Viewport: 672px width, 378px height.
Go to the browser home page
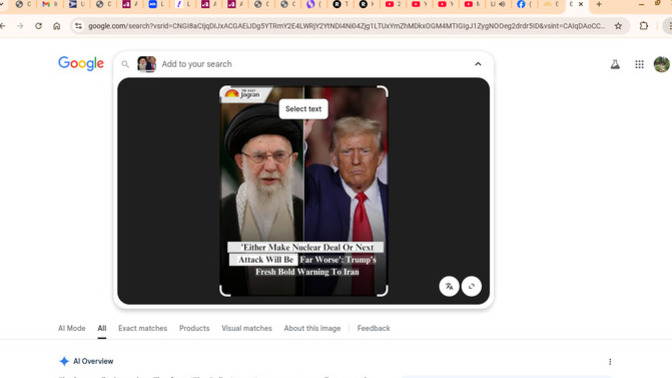[57, 26]
